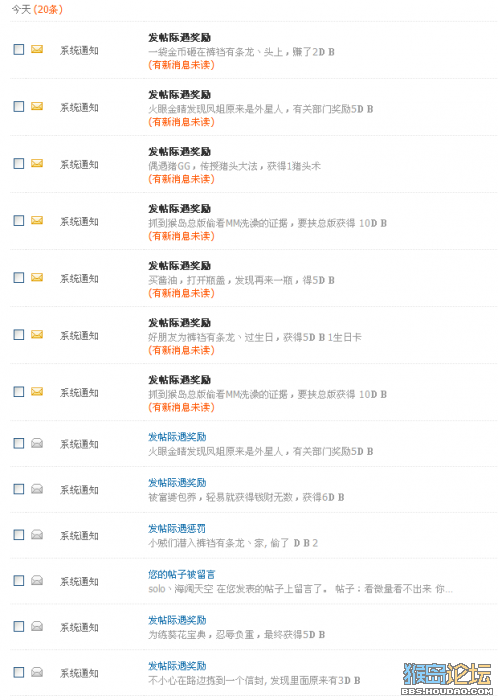This screenshot has width=498, height=700.
Task: Click the opened envelope icon beside 发帖际遇惩罚
Action: click(x=37, y=535)
